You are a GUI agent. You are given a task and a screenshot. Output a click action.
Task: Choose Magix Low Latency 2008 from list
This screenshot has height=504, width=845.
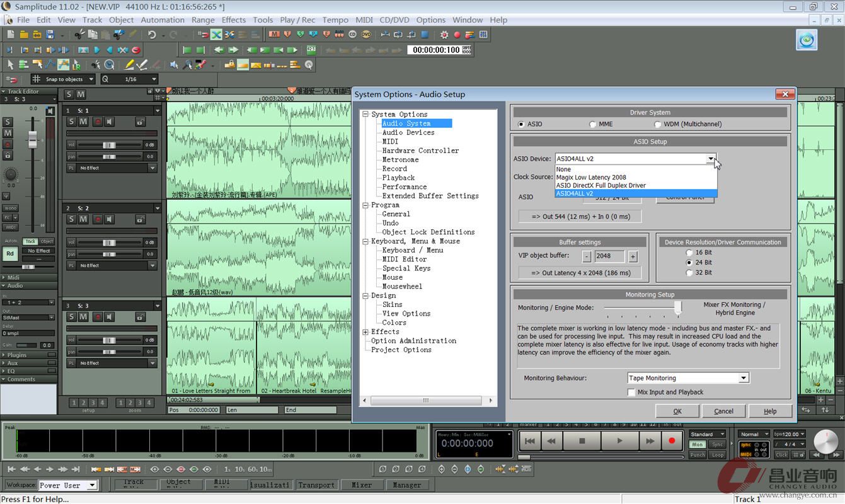pyautogui.click(x=636, y=178)
